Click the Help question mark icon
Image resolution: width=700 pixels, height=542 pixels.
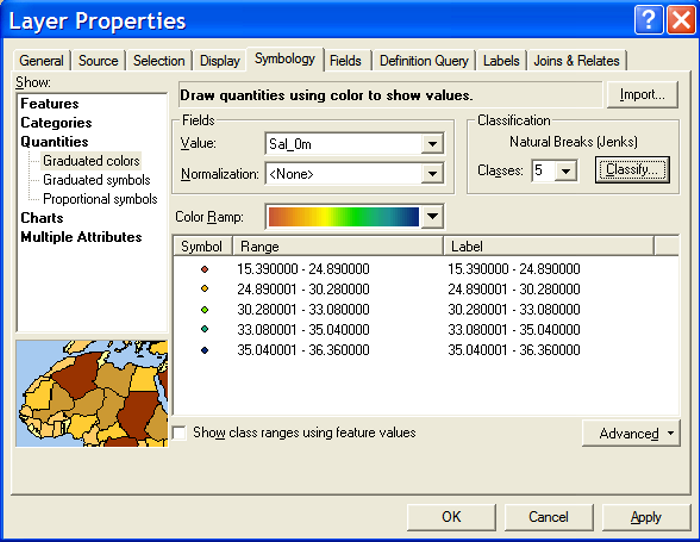[x=648, y=21]
